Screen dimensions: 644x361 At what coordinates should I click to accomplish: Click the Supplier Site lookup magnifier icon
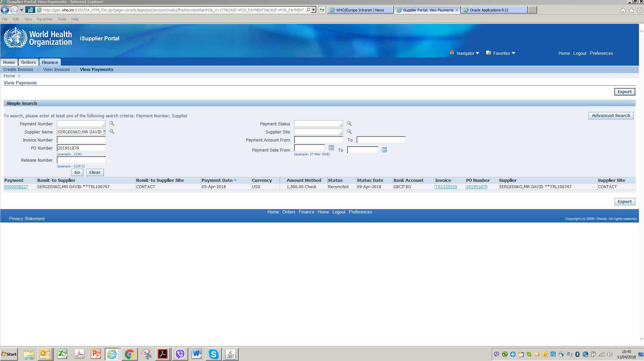tap(349, 132)
